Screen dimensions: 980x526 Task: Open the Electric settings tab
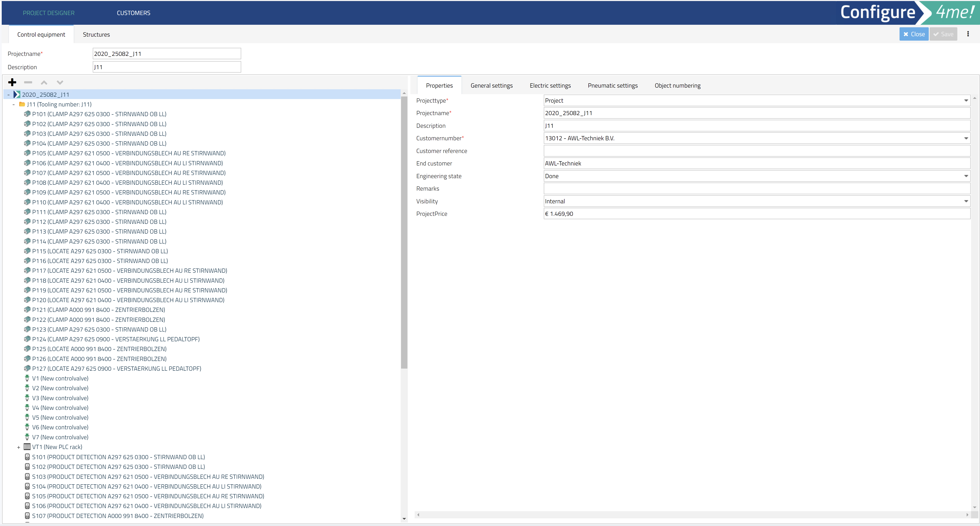pos(550,85)
